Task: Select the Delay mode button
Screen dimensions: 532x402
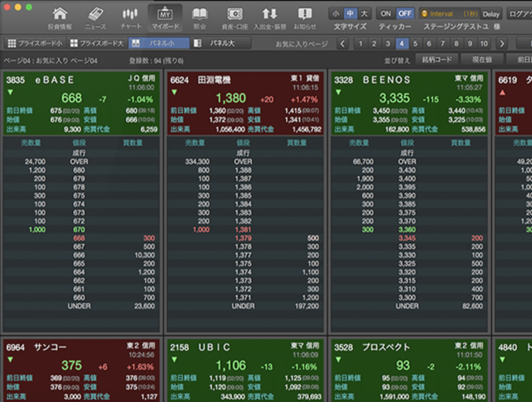Action: point(491,14)
